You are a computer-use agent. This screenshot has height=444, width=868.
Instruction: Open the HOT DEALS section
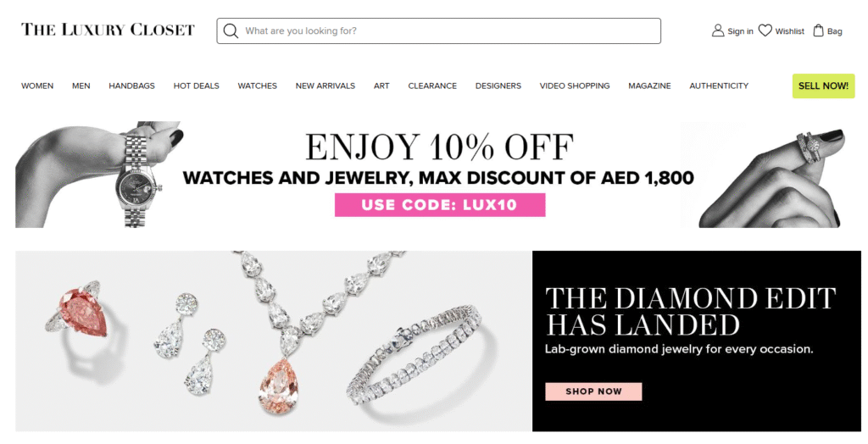tap(196, 86)
